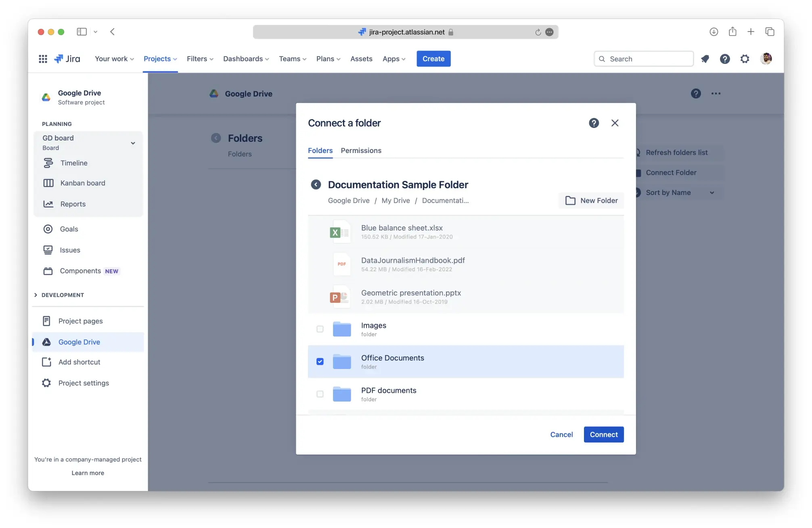The image size is (812, 528).
Task: Reload the page in the address bar
Action: pyautogui.click(x=538, y=32)
